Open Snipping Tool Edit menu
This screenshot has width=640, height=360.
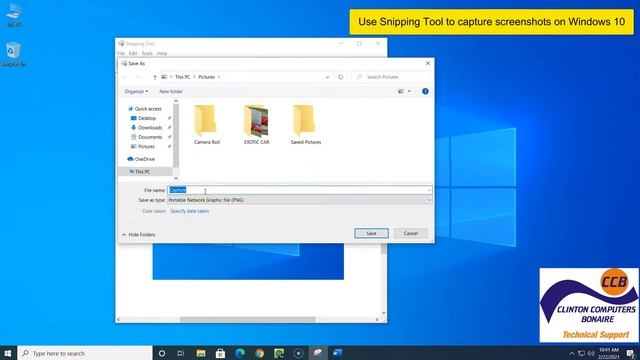coord(133,53)
